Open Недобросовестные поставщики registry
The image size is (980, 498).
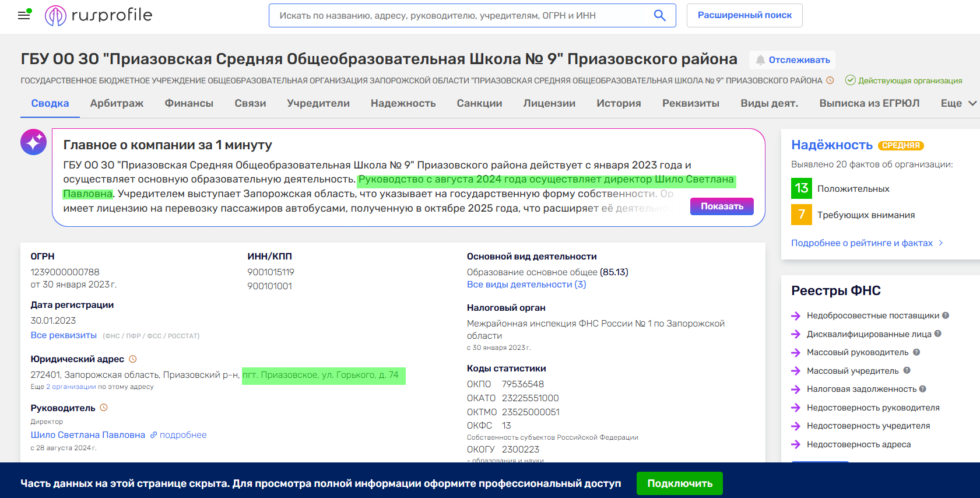coord(873,315)
